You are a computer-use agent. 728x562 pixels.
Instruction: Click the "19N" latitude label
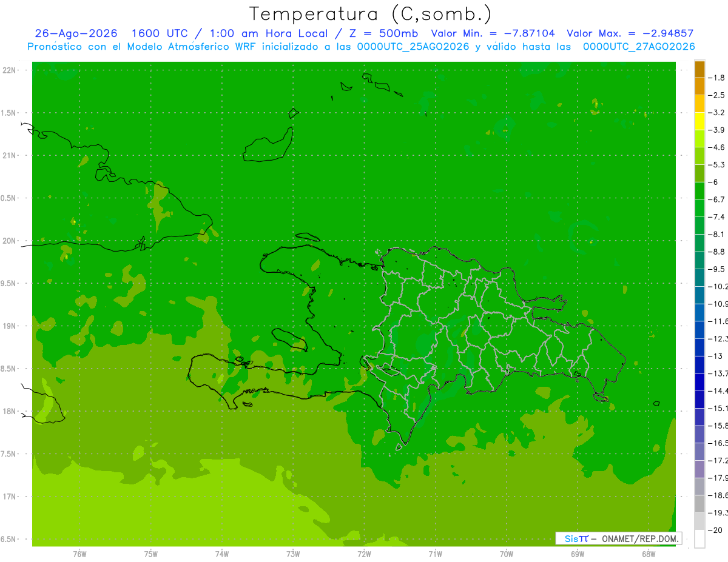point(10,326)
